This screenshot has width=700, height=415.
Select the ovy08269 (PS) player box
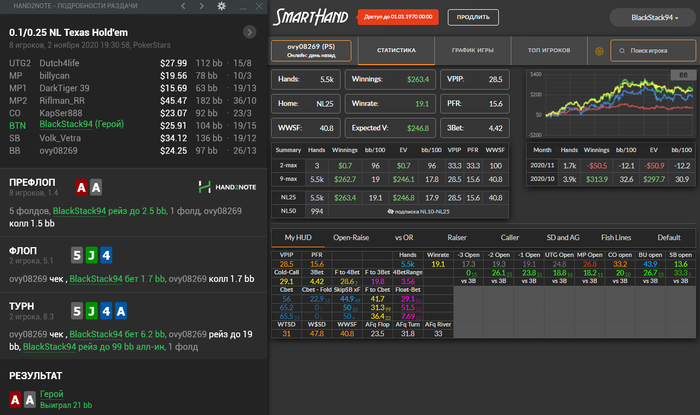click(313, 52)
